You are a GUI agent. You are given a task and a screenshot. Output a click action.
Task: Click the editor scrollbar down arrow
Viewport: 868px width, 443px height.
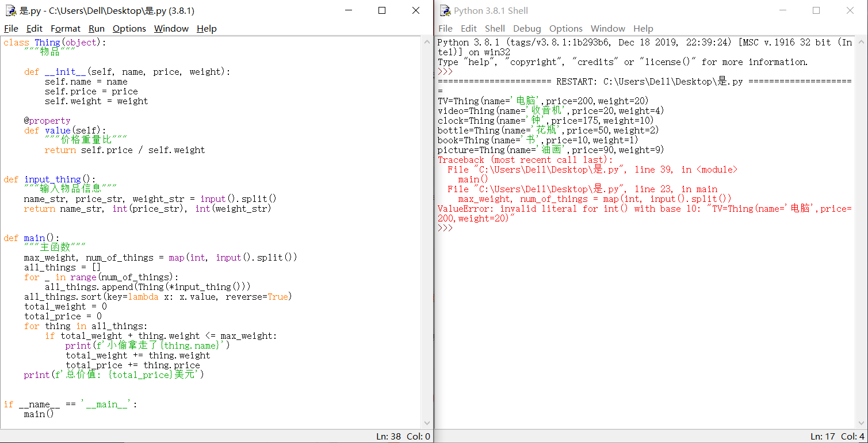click(x=427, y=423)
